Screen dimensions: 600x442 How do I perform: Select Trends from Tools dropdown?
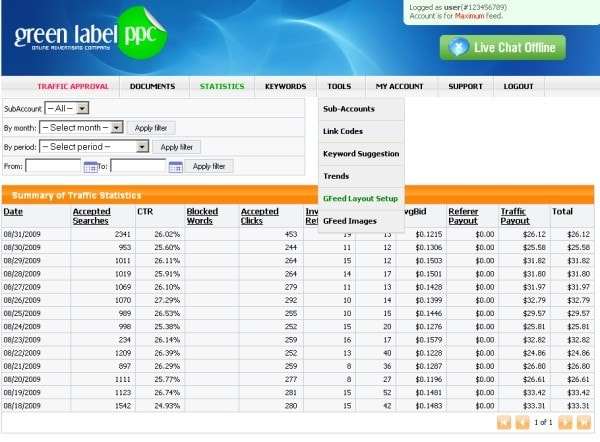tap(361, 176)
